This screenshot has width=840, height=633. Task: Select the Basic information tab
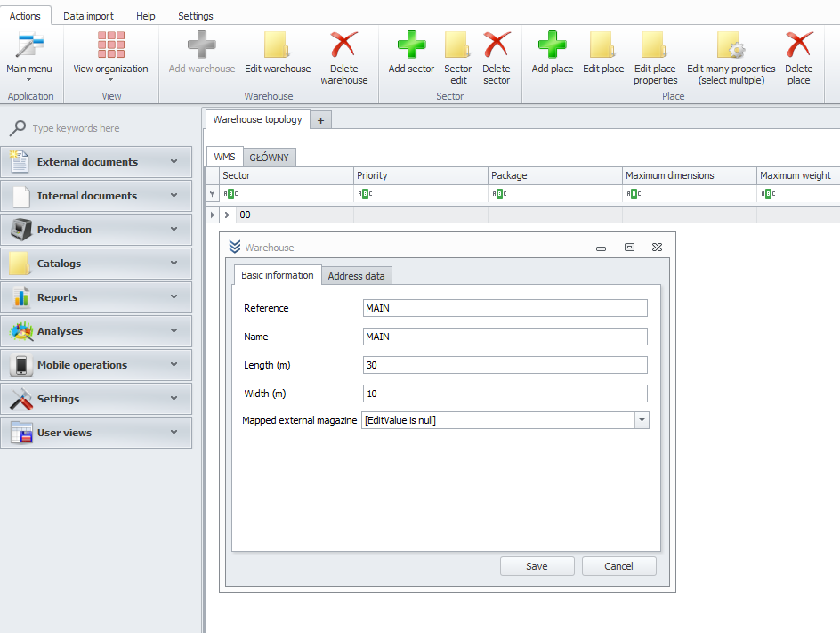tap(278, 275)
